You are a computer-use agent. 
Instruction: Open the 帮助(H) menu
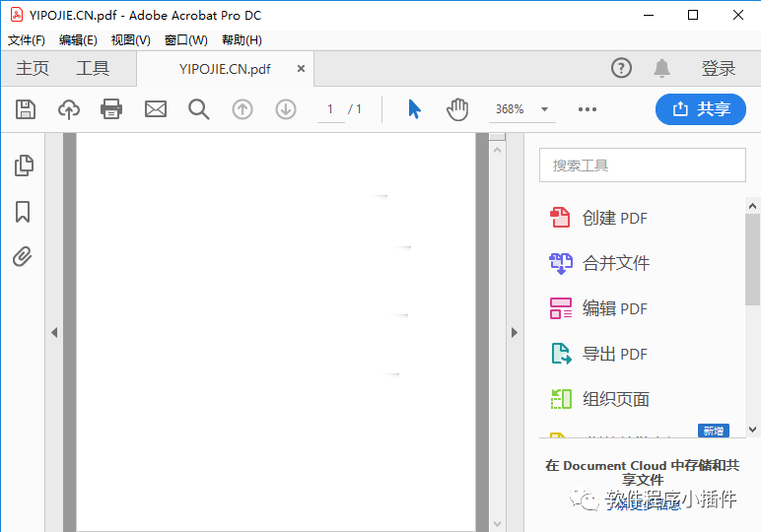242,40
